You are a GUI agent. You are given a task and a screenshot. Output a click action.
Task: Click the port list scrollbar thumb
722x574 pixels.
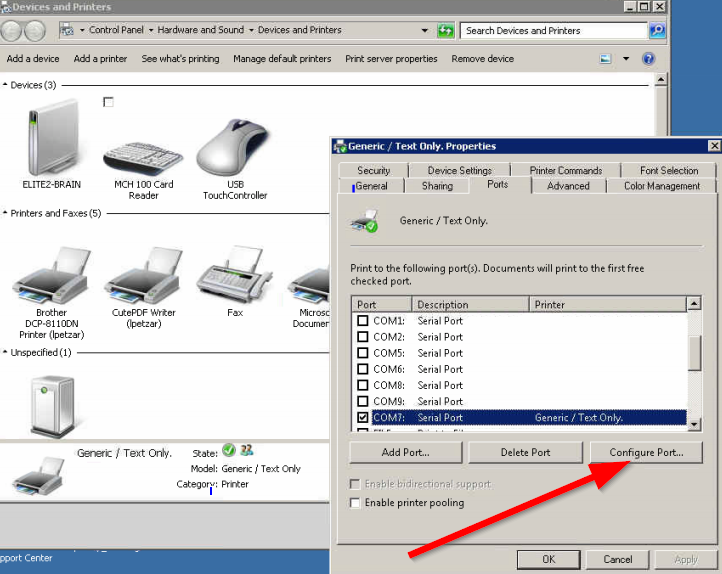click(694, 353)
